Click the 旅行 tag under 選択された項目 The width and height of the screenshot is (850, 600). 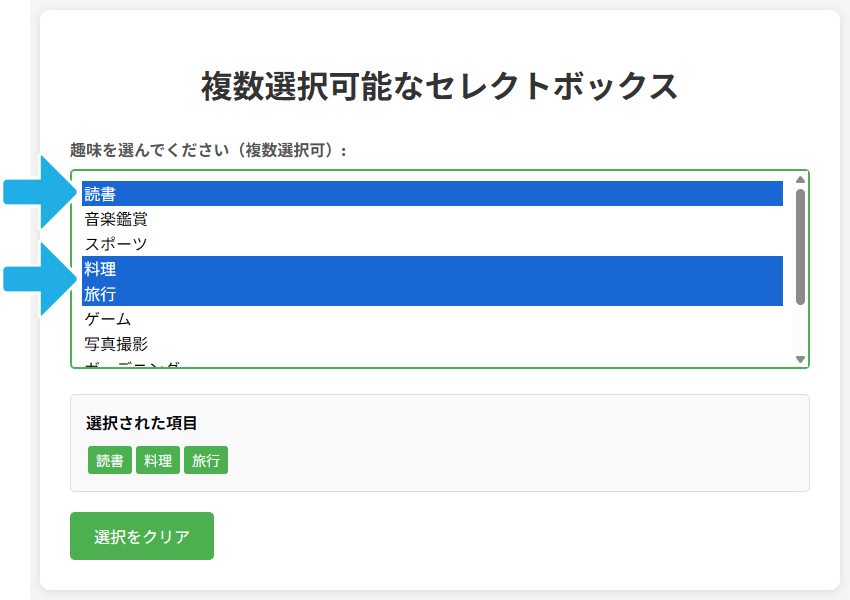[x=206, y=460]
